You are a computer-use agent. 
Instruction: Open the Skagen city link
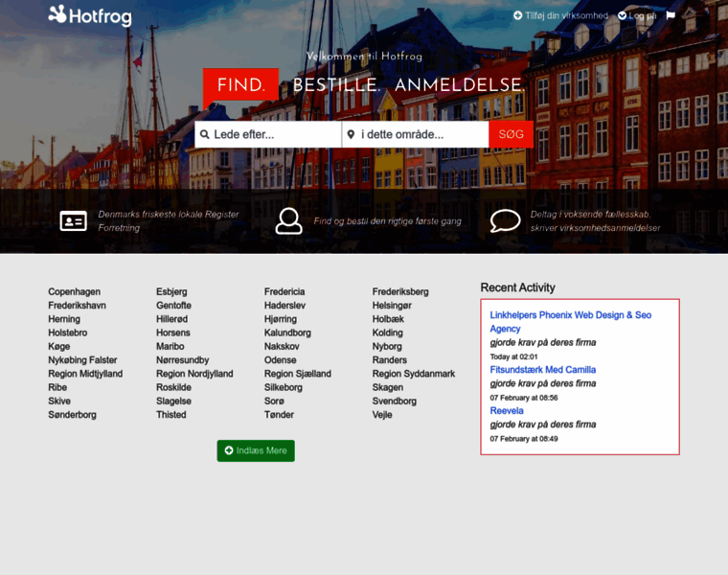pos(388,387)
